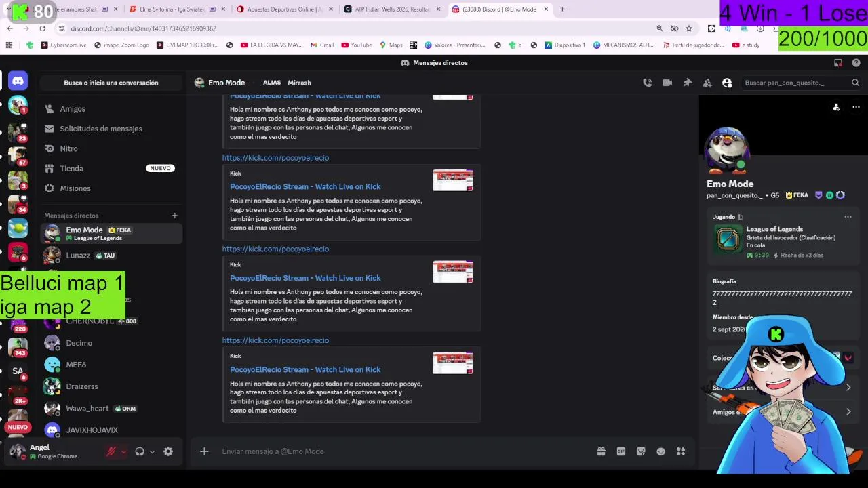Open the last kick.com/pocoyoelrecio link
This screenshot has width=868, height=488.
coord(275,340)
